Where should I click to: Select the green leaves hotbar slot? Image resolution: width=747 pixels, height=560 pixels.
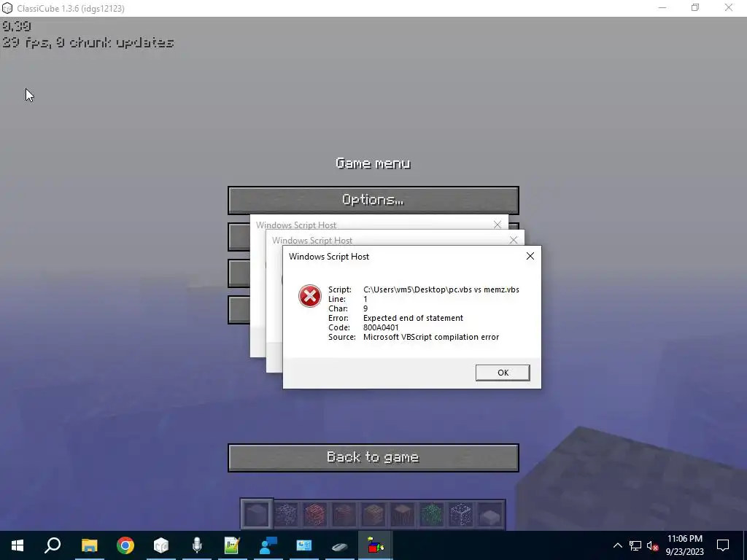[x=431, y=514]
